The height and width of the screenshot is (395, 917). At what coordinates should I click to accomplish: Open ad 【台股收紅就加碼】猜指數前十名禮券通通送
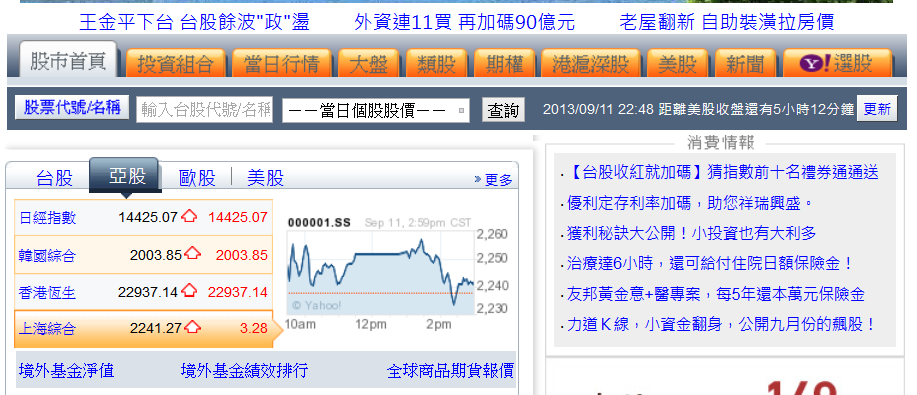click(x=723, y=173)
